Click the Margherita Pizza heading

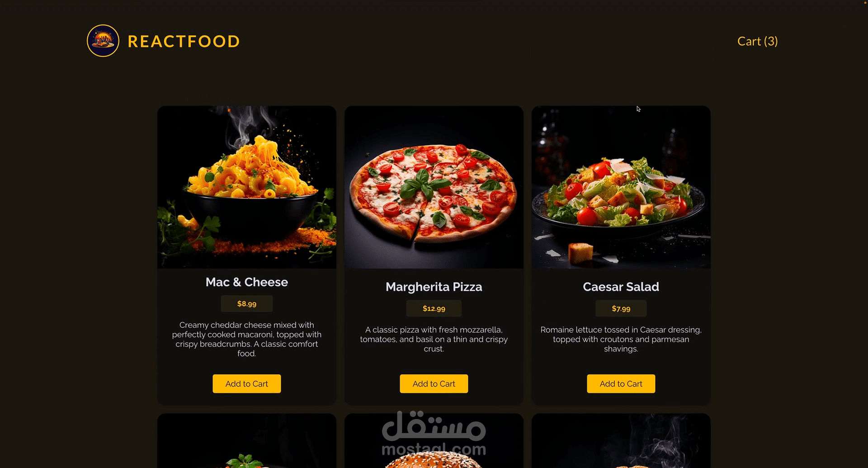pos(434,287)
